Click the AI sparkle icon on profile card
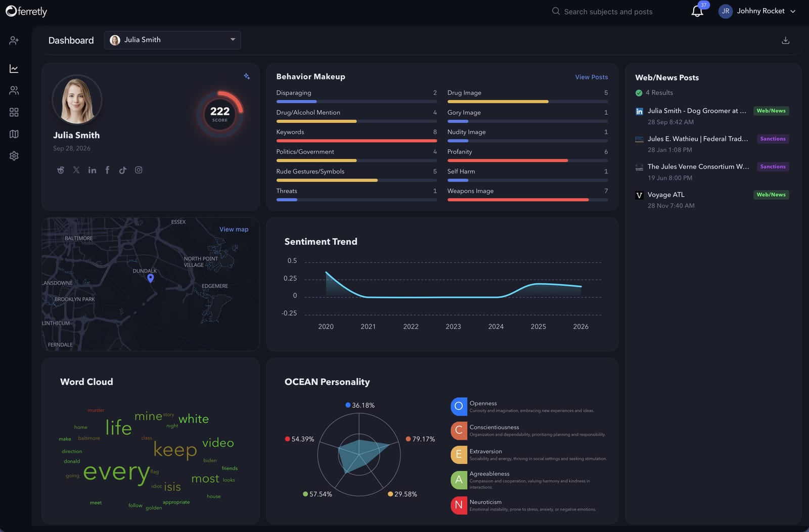809x532 pixels. pyautogui.click(x=247, y=76)
